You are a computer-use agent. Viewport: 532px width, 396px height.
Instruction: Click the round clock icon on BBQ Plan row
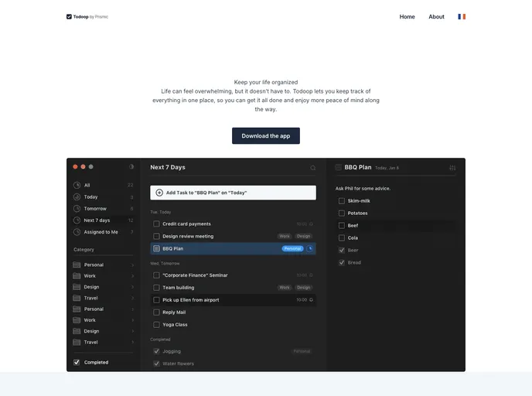coord(309,249)
